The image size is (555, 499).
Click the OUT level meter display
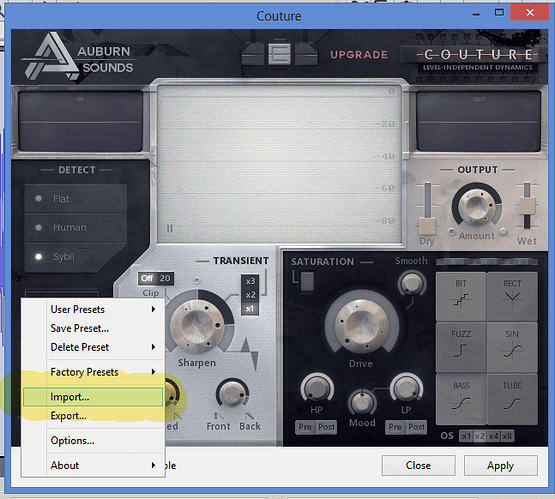[x=479, y=121]
